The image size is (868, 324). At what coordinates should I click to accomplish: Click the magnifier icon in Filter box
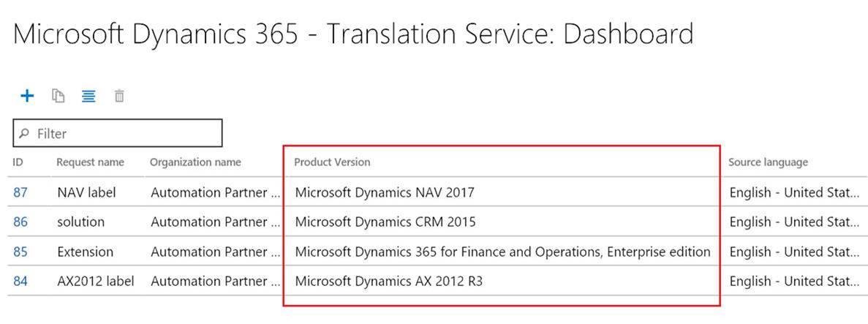pos(24,134)
